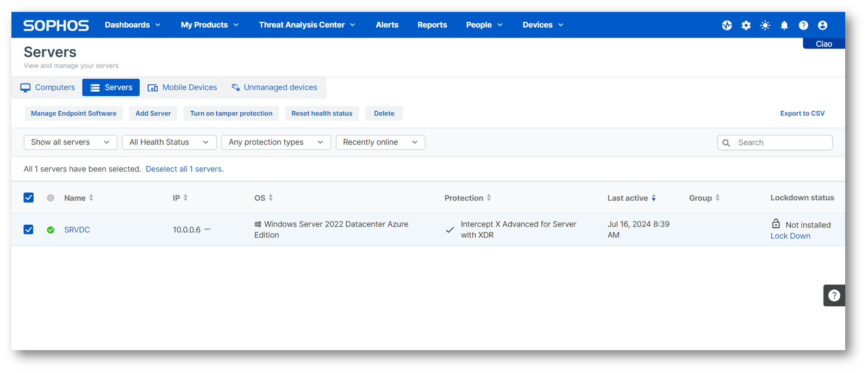The image size is (868, 373).
Task: Open the All Health Status dropdown
Action: pyautogui.click(x=169, y=142)
